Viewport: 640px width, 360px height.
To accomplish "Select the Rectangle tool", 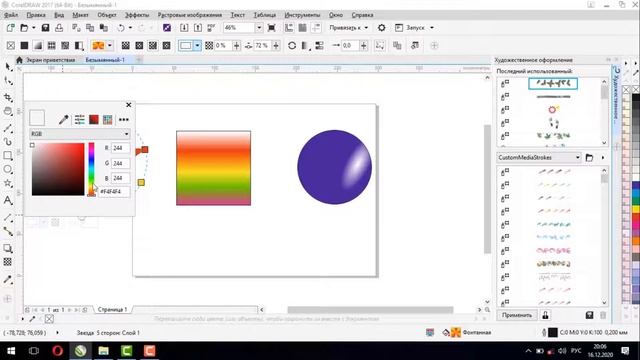I will pyautogui.click(x=8, y=156).
